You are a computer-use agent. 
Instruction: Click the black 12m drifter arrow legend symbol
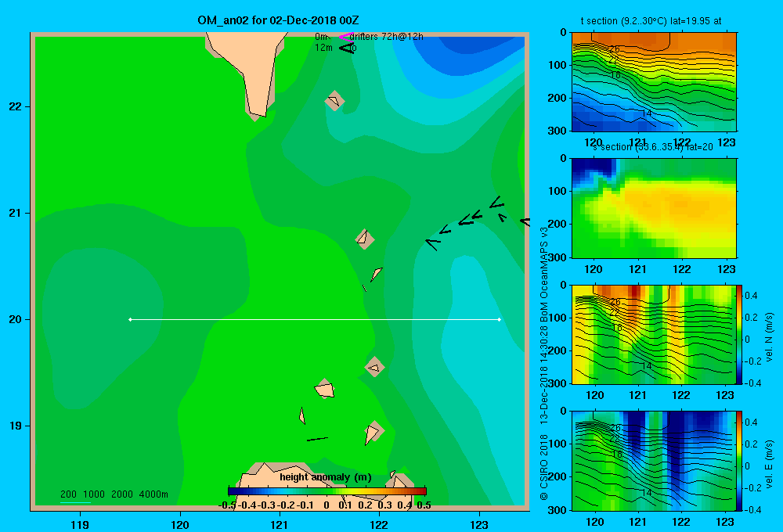346,48
